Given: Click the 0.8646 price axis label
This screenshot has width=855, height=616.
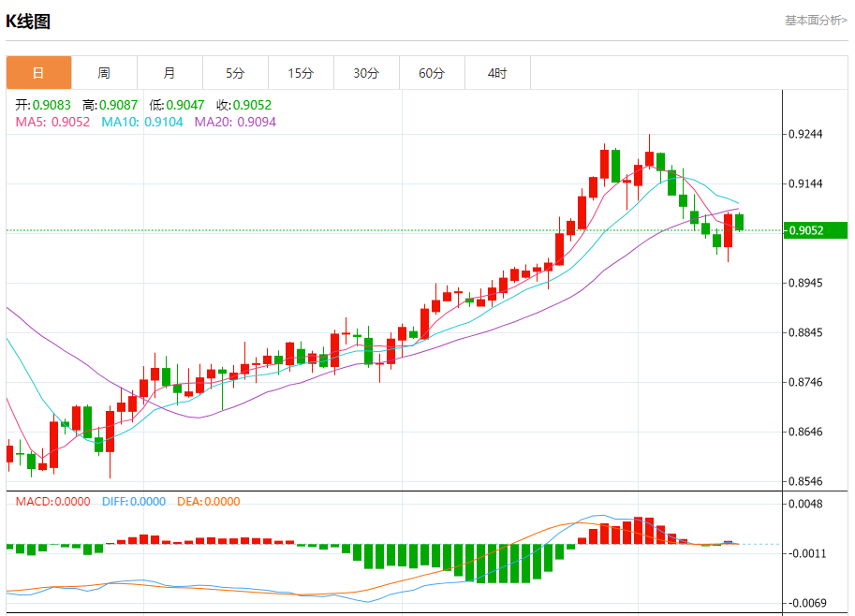Looking at the screenshot, I should coord(806,432).
